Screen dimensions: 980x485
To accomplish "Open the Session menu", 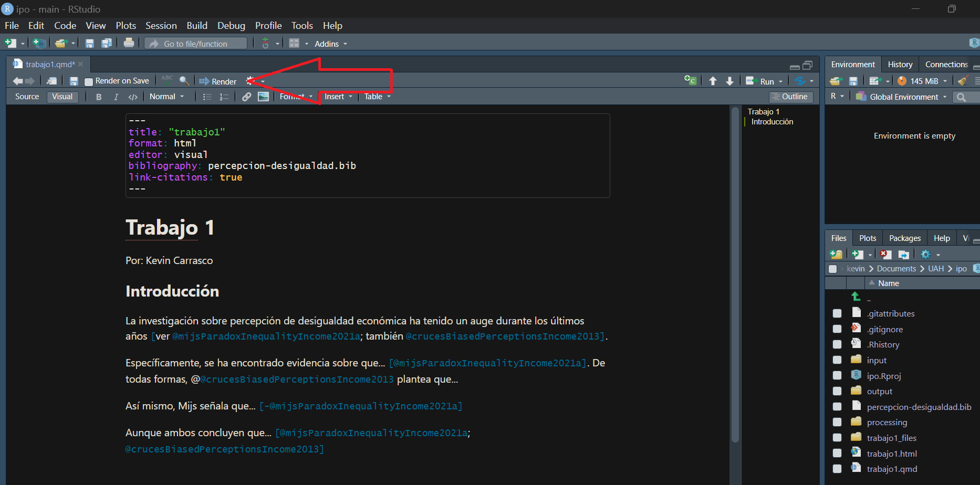I will click(161, 26).
